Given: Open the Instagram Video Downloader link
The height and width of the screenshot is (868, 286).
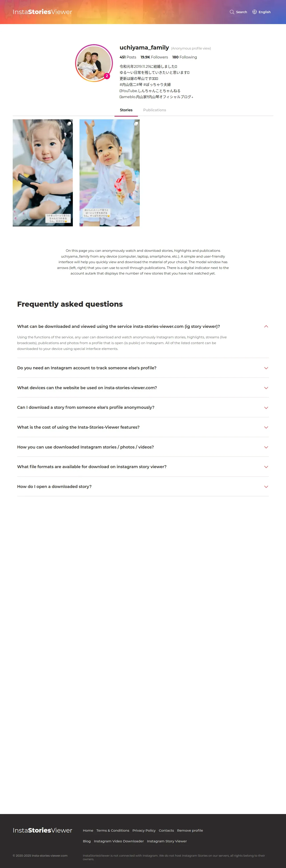Looking at the screenshot, I should tap(119, 841).
